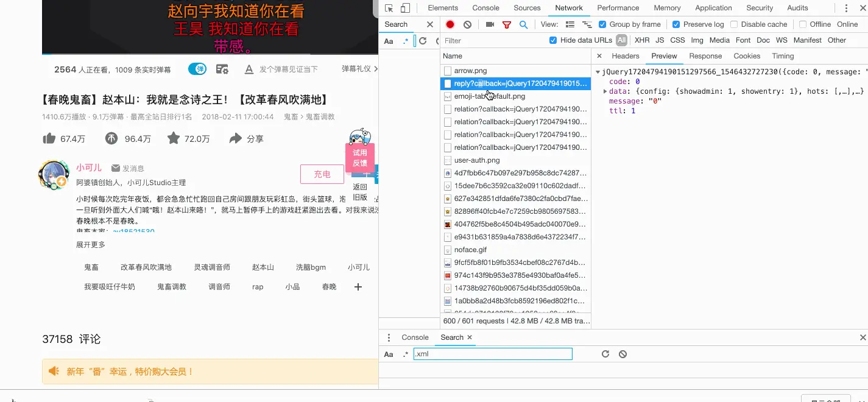The height and width of the screenshot is (402, 868).
Task: Click the capture screenshots camera icon
Action: click(x=490, y=24)
